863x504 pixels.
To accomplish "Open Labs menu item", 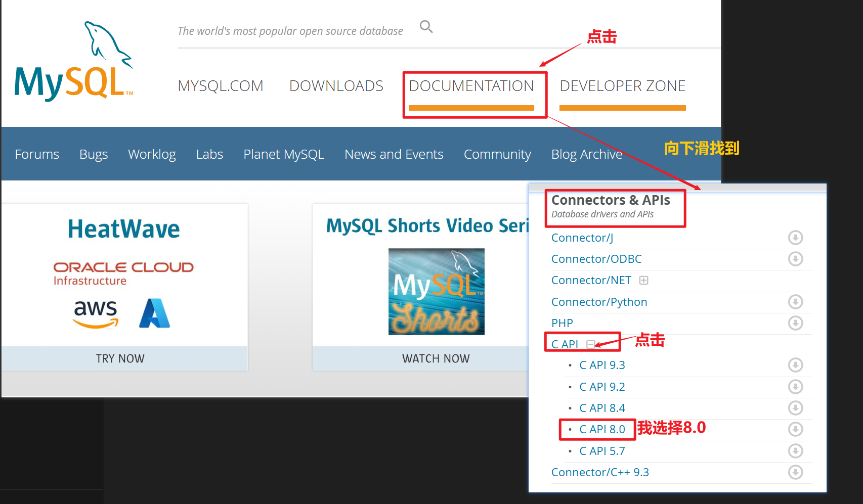I will (x=209, y=154).
